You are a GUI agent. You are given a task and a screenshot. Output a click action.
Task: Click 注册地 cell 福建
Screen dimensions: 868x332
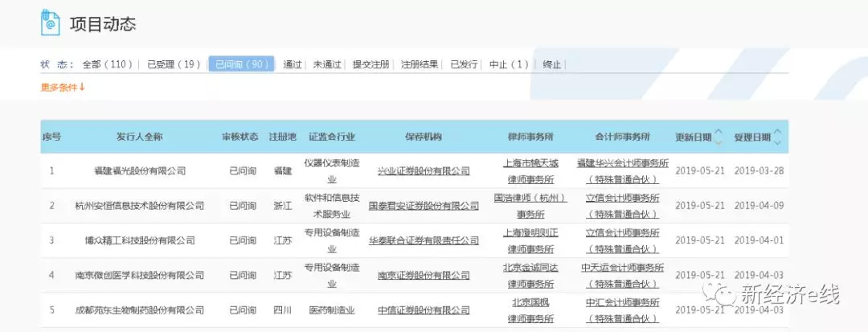282,171
